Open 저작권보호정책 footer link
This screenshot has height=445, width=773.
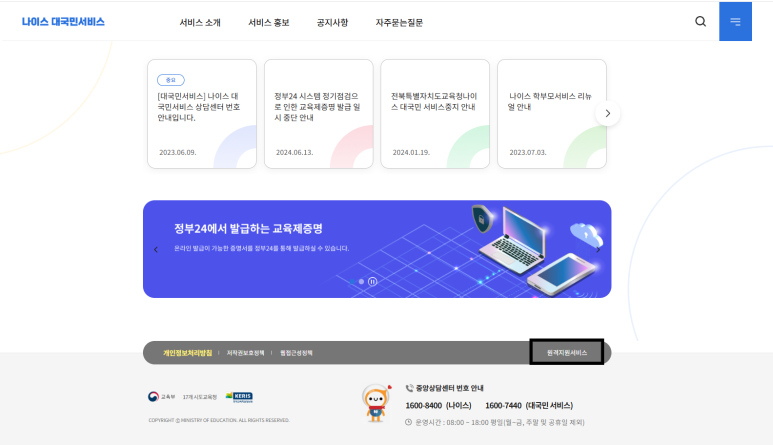tap(246, 353)
